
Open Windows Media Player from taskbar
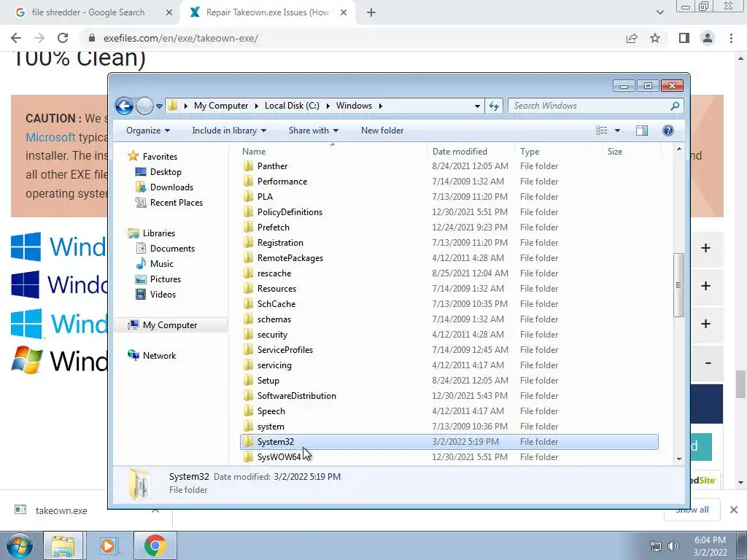tap(108, 545)
